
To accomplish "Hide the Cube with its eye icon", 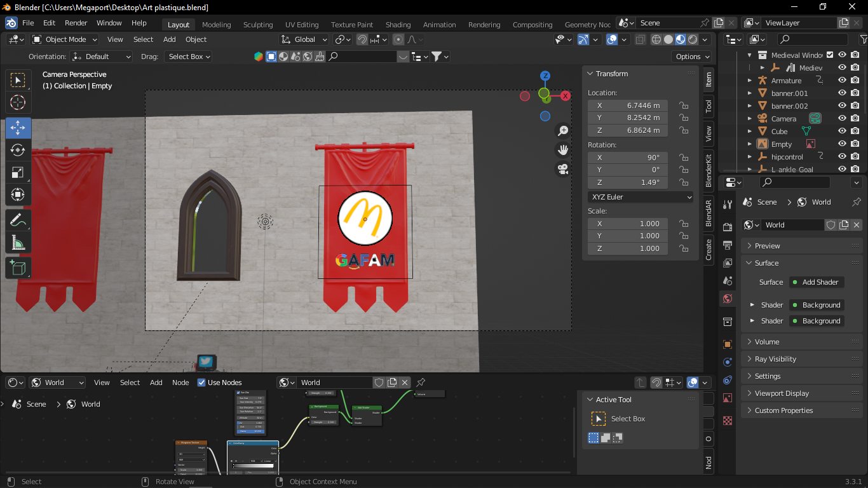I will click(842, 131).
